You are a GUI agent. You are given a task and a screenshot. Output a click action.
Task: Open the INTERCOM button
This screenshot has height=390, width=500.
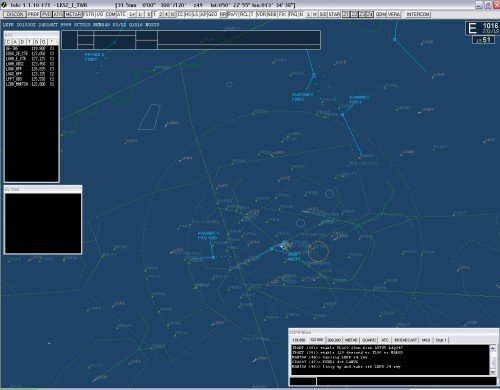(x=418, y=14)
